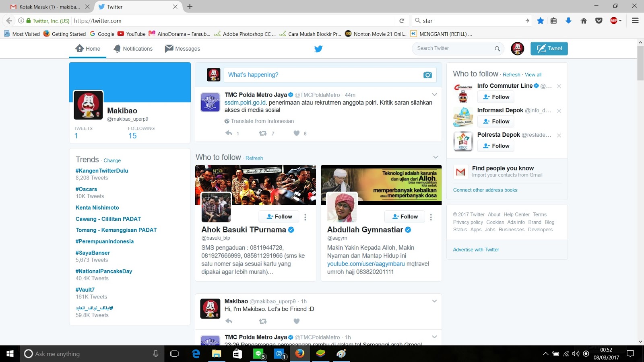This screenshot has width=644, height=362.
Task: Click the What's happening compose field
Action: [330, 75]
